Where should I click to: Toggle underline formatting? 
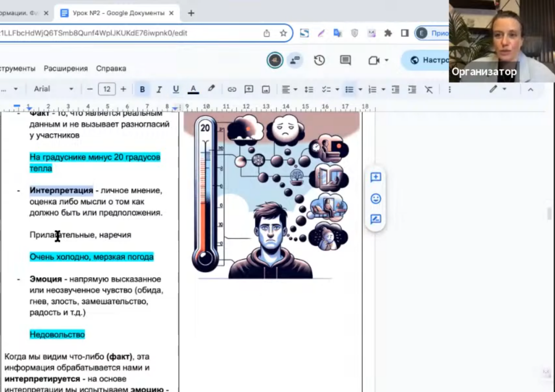click(x=176, y=89)
